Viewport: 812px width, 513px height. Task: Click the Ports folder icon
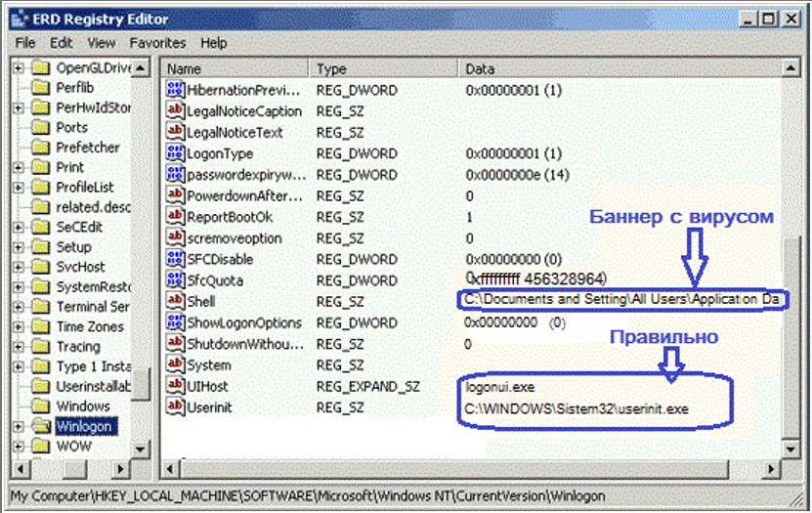[x=40, y=127]
